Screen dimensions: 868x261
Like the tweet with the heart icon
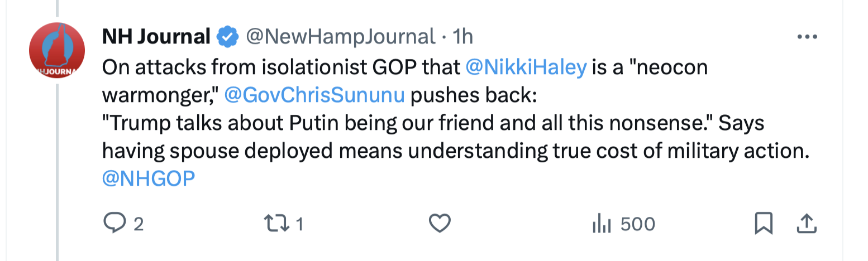tap(439, 224)
